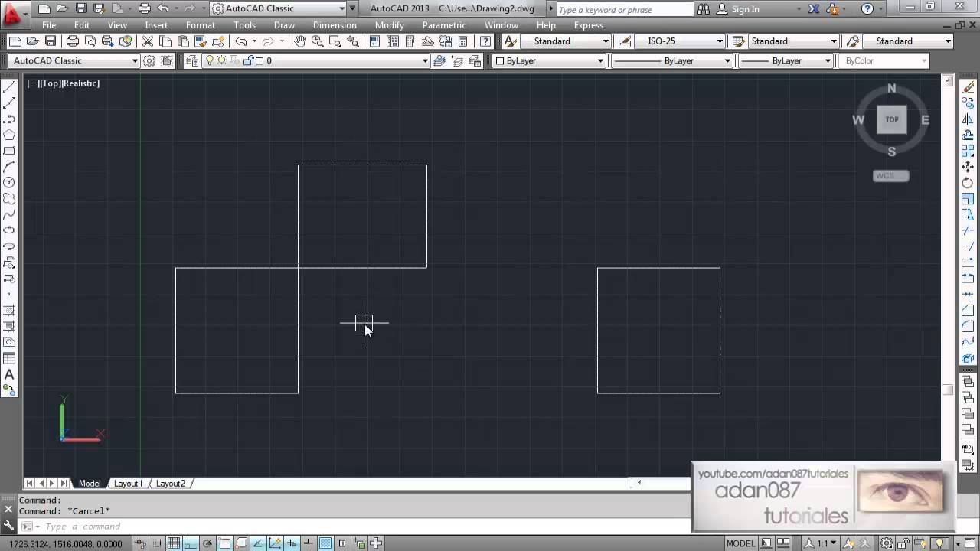Open the File menu
980x551 pixels.
click(49, 25)
